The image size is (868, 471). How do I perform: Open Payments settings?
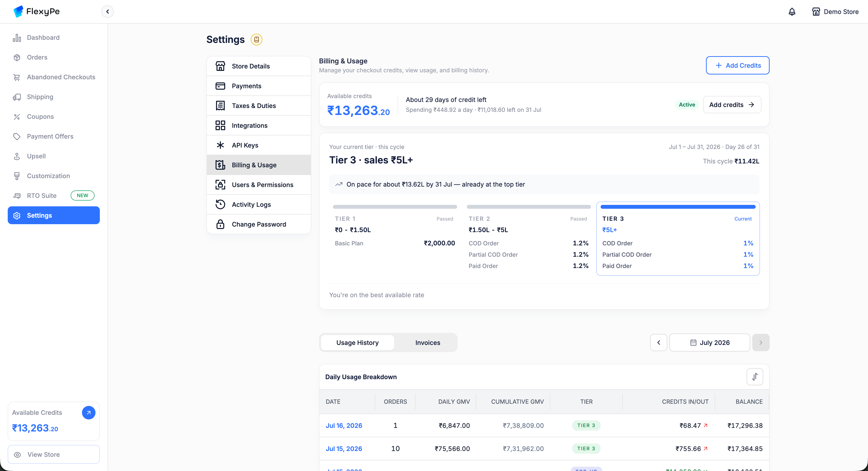[259, 86]
